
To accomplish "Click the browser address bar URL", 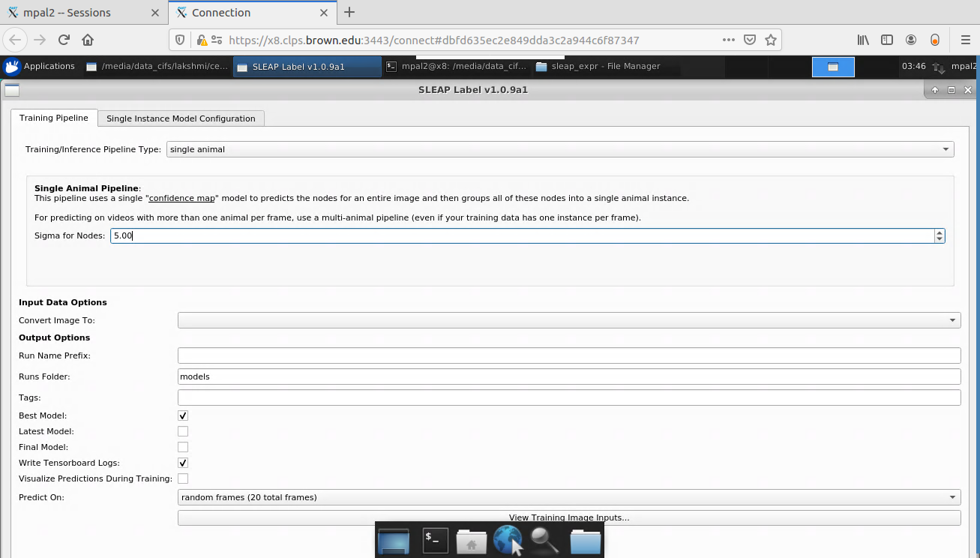I will click(x=433, y=40).
